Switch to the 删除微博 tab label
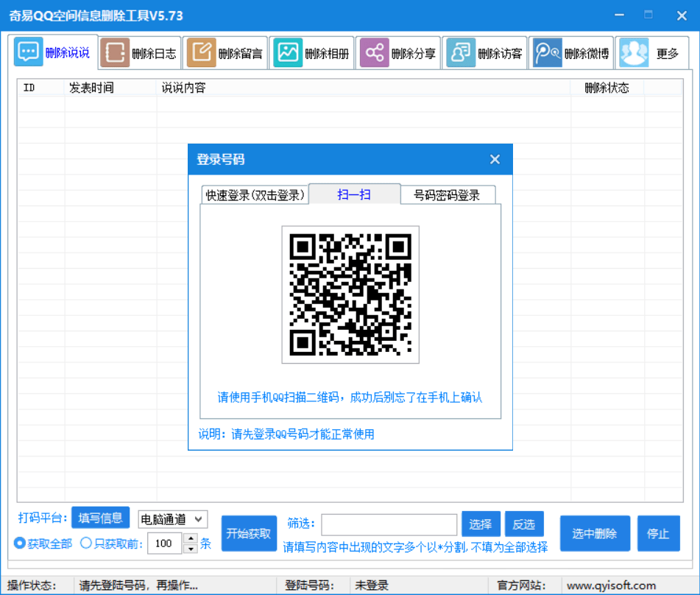Viewport: 700px width, 595px height. (587, 54)
